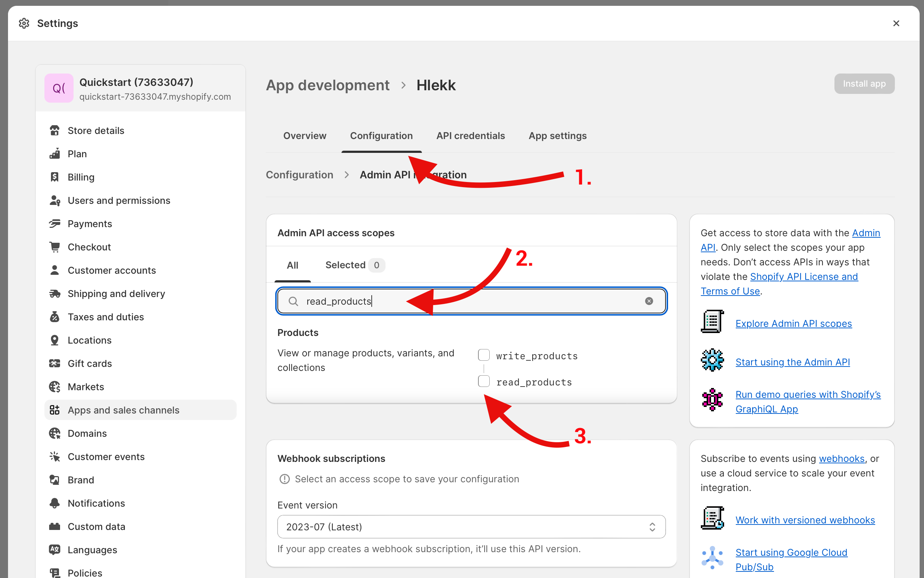Click the Apps and sales channels icon
924x578 pixels.
(x=56, y=410)
